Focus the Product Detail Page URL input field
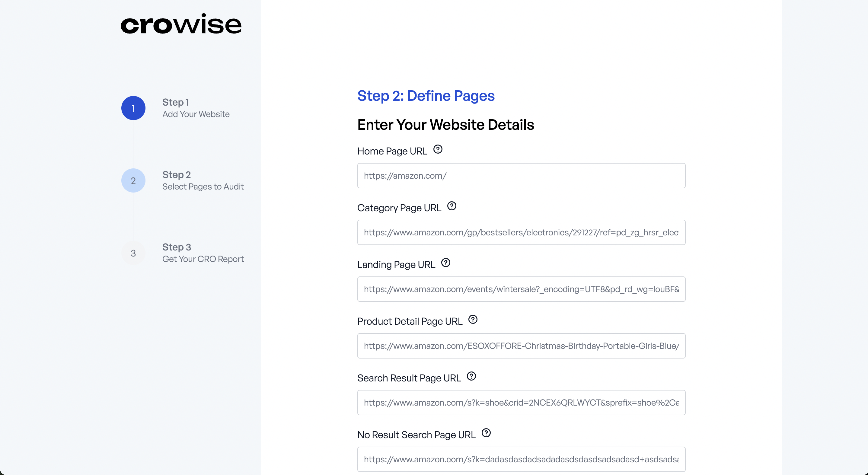Viewport: 868px width, 475px height. pos(521,346)
